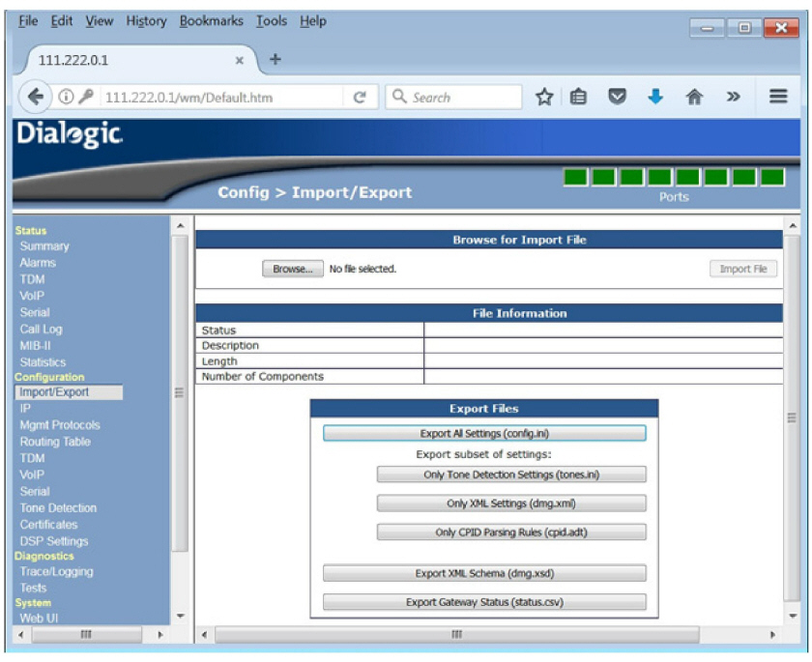
Task: Click the first green port indicator
Action: [x=575, y=177]
